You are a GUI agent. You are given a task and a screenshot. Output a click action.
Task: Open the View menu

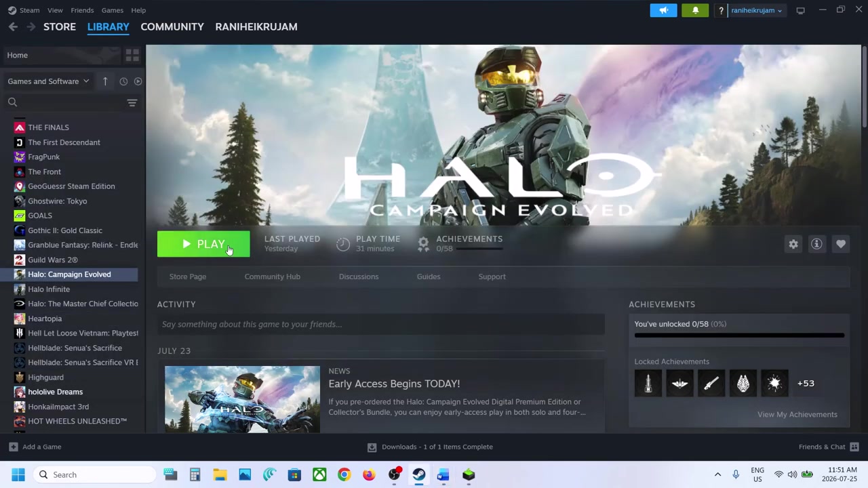pyautogui.click(x=55, y=10)
